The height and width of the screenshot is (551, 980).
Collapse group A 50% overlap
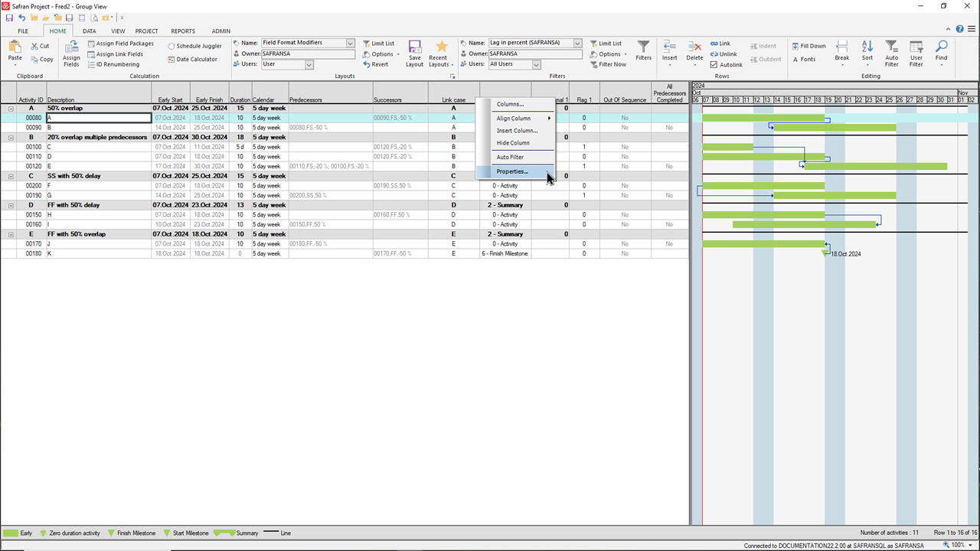point(11,109)
